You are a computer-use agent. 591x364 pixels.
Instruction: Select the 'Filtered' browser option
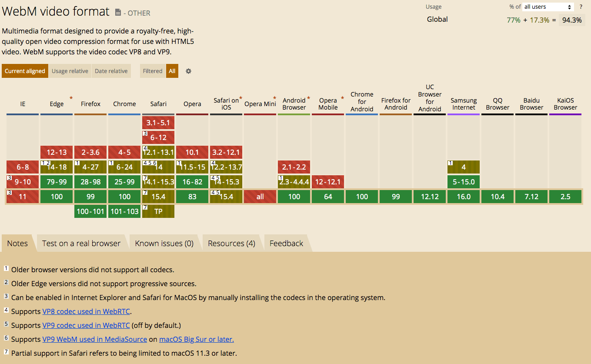point(153,71)
